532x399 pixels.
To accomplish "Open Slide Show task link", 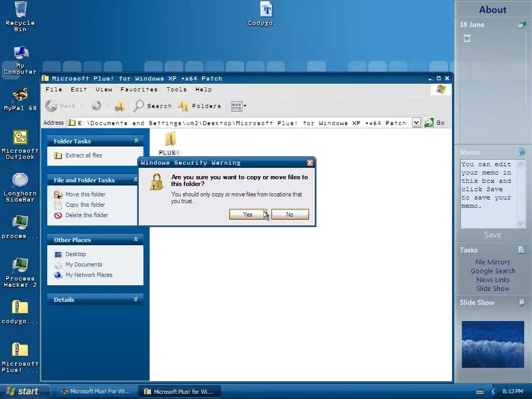I will [x=493, y=288].
